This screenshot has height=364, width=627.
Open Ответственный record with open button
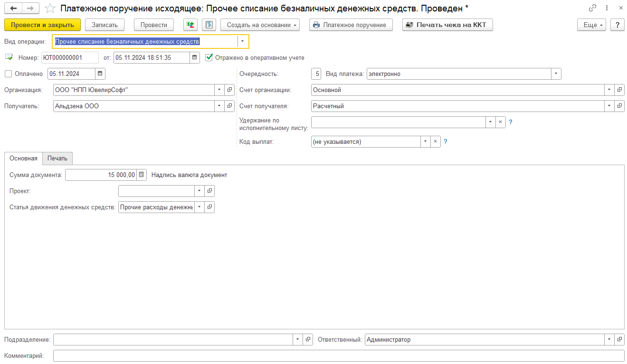pyautogui.click(x=619, y=339)
